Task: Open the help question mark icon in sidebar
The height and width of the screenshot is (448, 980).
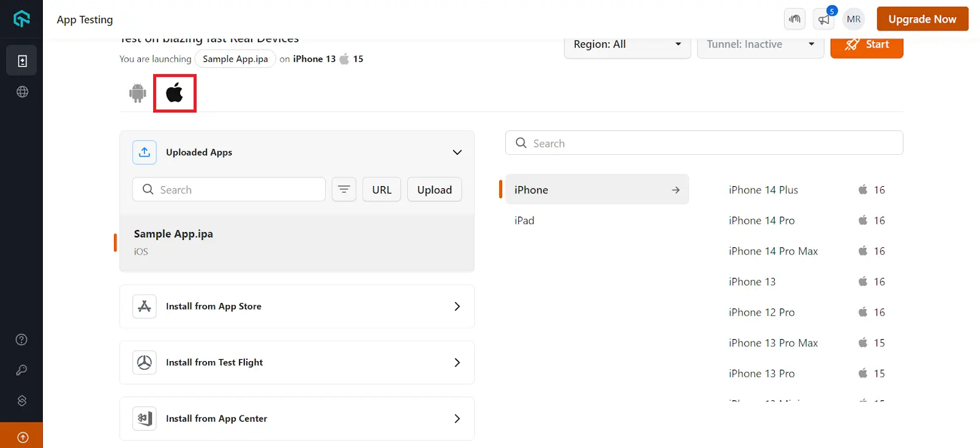Action: tap(21, 340)
